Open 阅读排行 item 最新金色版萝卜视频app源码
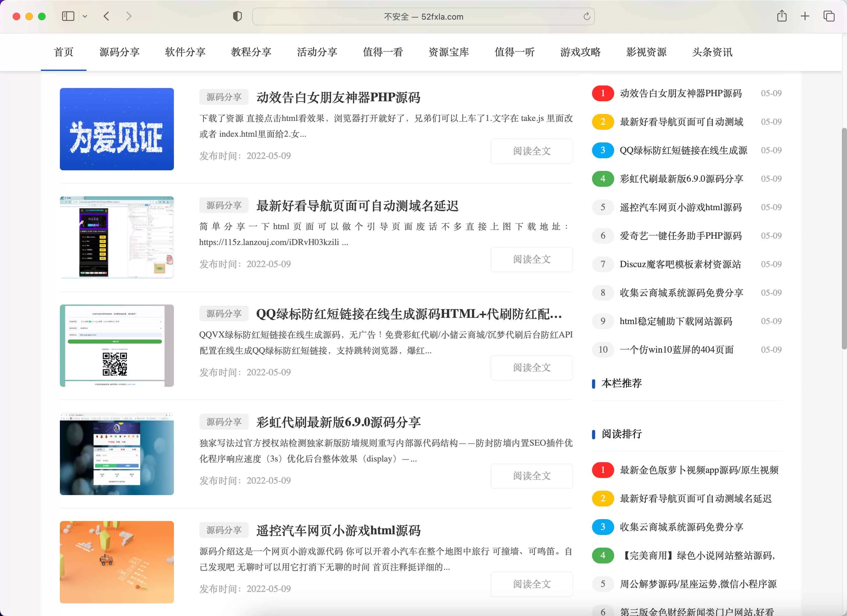This screenshot has width=847, height=616. point(699,470)
